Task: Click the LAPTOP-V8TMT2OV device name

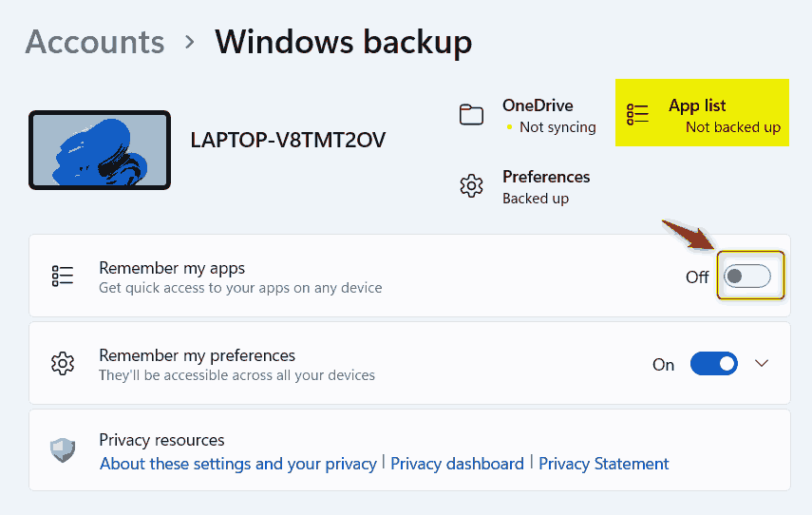Action: [288, 140]
